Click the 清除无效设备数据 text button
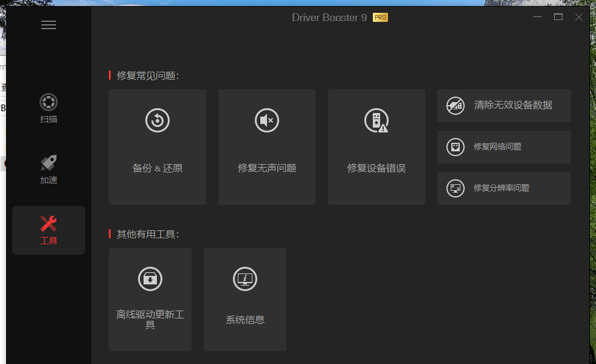596x364 pixels. tap(513, 105)
